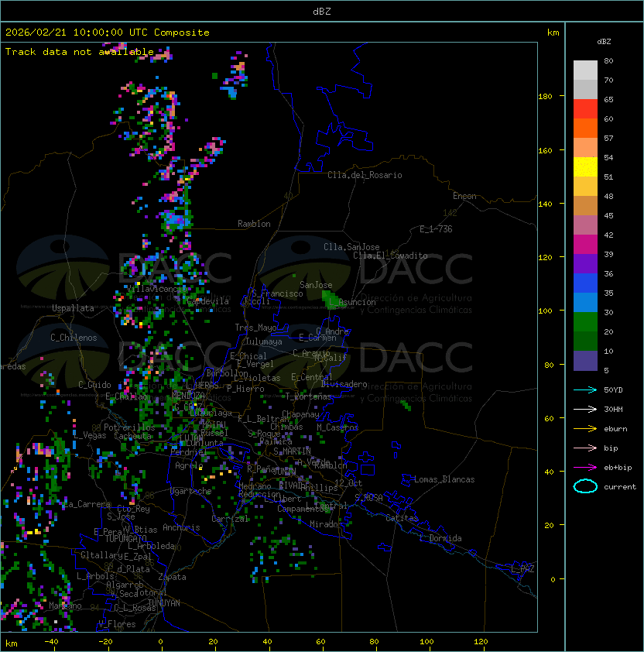Click the Tulumaya map label
644x652 pixels.
click(x=264, y=341)
